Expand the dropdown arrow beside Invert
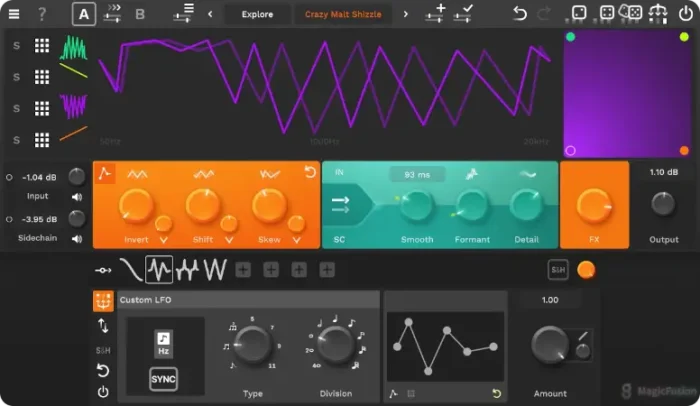 pos(163,240)
